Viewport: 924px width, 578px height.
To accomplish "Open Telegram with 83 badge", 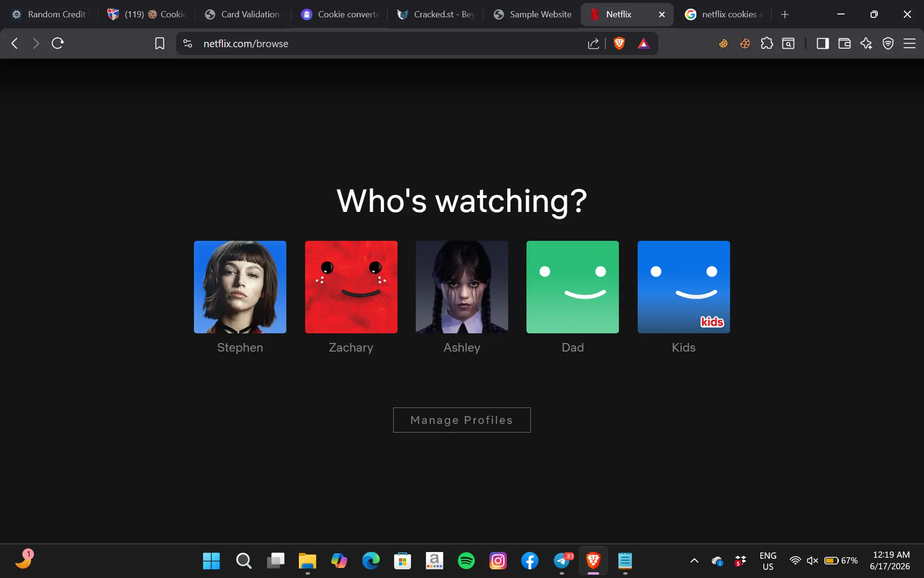I will coord(562,561).
